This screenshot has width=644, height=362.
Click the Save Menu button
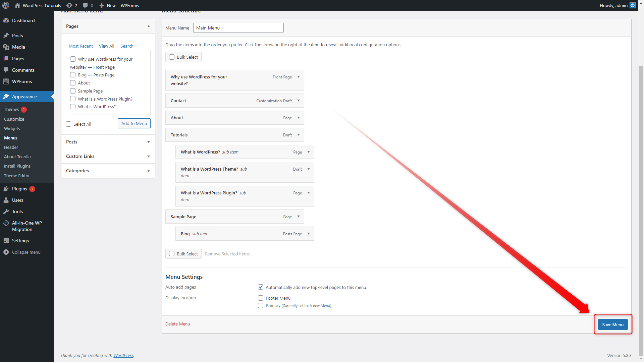612,324
